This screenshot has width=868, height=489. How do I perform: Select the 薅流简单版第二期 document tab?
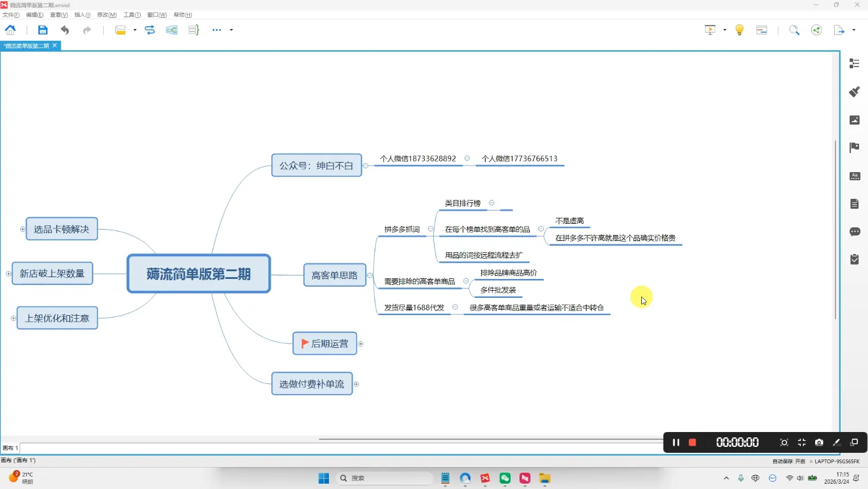(x=27, y=45)
